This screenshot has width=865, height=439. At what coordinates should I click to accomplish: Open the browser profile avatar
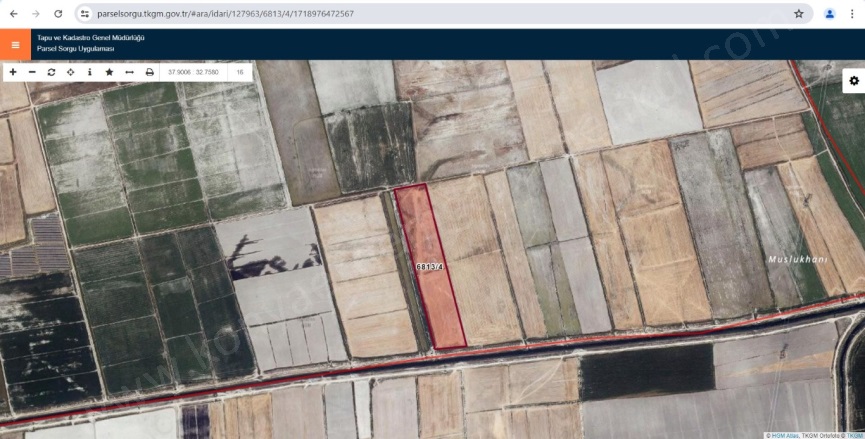[829, 14]
